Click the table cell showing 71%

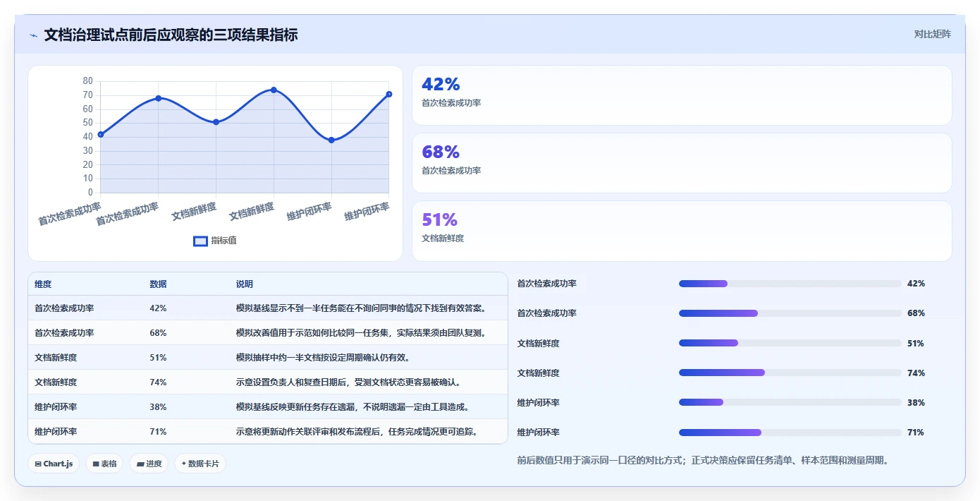coord(158,432)
